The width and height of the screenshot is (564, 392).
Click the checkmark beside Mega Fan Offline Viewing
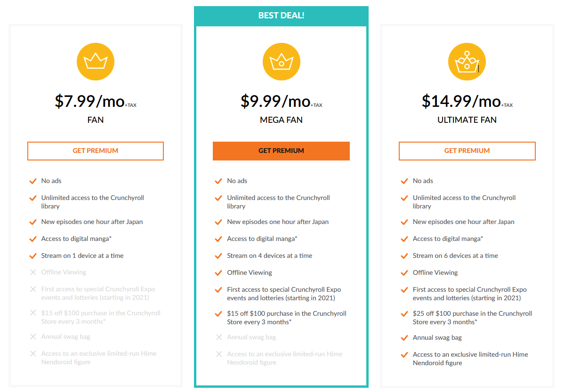pyautogui.click(x=218, y=272)
